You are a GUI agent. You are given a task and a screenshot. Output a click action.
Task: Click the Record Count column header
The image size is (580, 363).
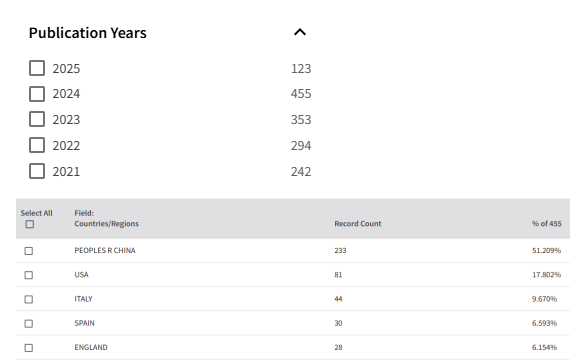coord(358,223)
